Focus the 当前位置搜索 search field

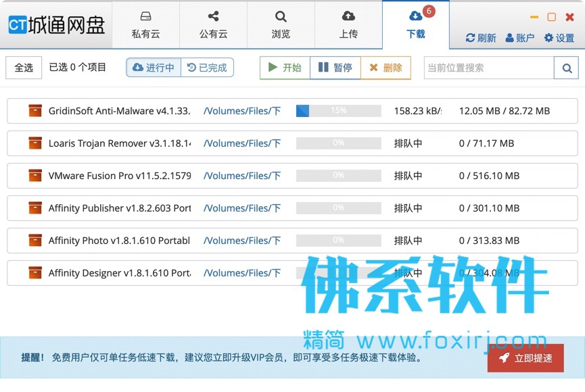489,68
